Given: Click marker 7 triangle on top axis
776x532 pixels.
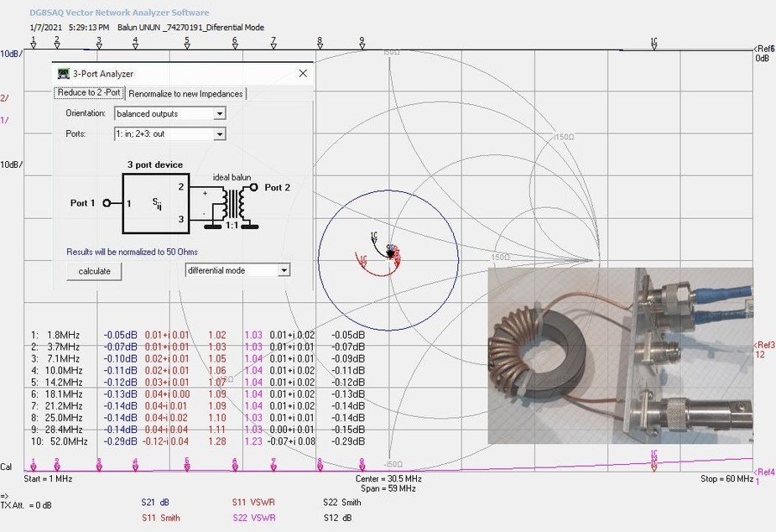Looking at the screenshot, I should 273,47.
